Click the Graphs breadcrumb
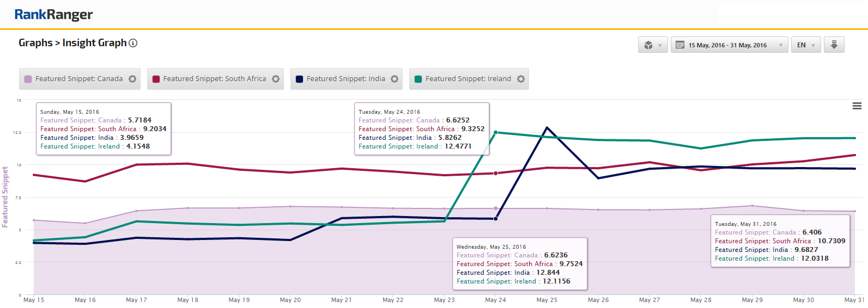Viewport: 868px width, 308px height. pos(35,43)
